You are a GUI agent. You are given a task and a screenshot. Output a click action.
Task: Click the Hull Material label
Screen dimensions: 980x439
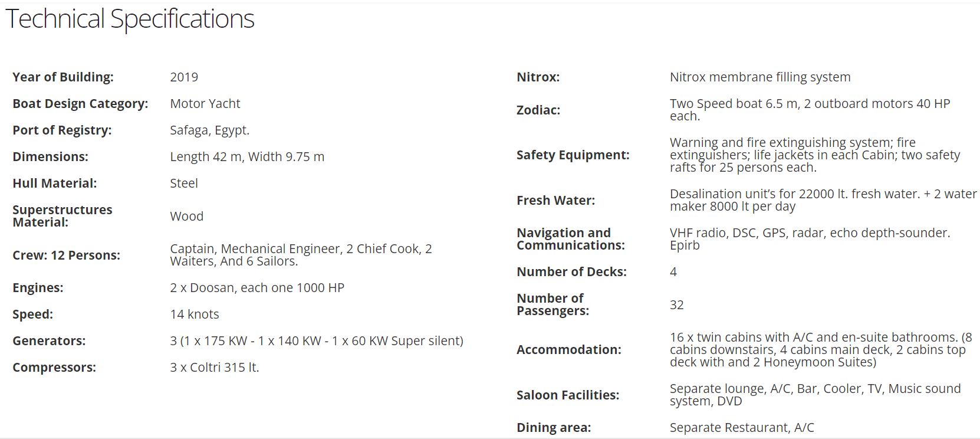click(55, 184)
